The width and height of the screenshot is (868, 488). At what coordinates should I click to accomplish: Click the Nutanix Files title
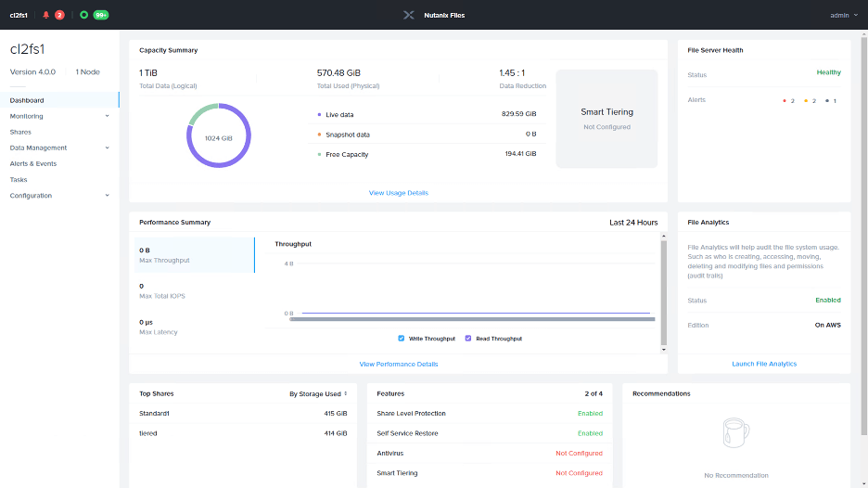point(444,16)
